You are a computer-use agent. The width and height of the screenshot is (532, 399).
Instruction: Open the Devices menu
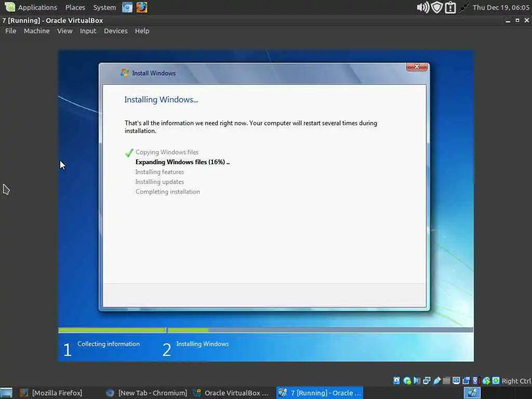tap(116, 31)
